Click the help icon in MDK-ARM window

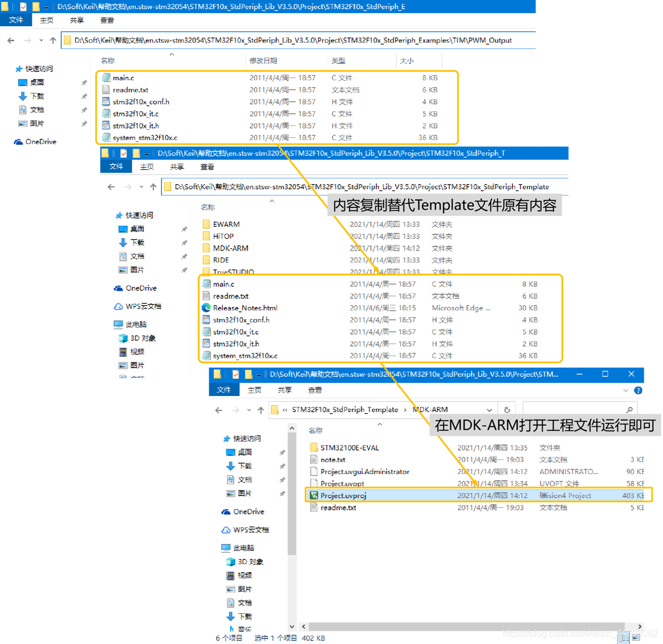pos(638,390)
